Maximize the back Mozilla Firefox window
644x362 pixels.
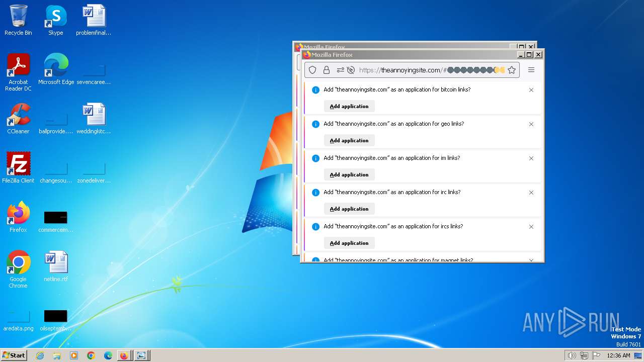click(x=522, y=47)
